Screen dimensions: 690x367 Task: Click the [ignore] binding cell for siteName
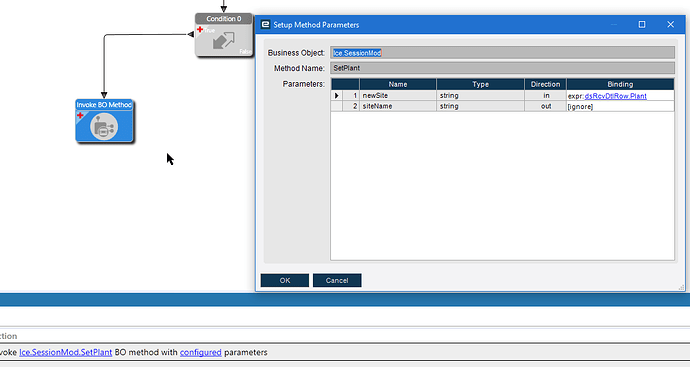pyautogui.click(x=620, y=106)
